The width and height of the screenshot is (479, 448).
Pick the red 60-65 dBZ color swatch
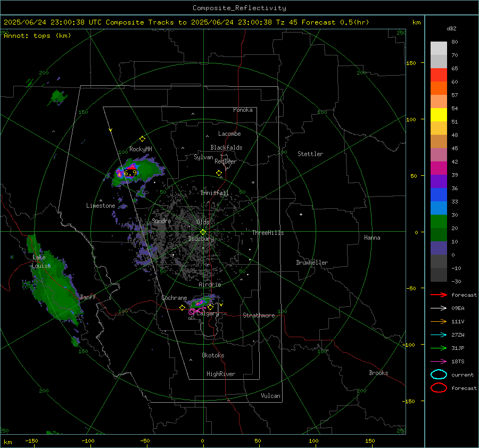[439, 75]
